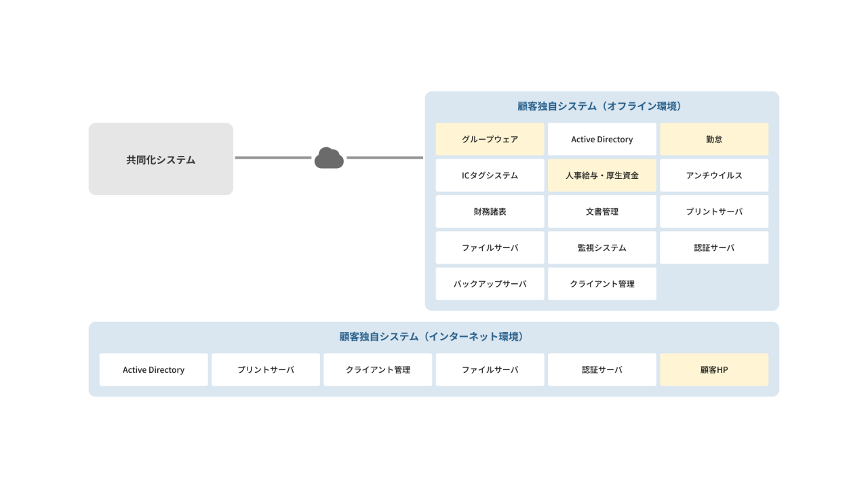Click the 顧客HP box

[714, 369]
